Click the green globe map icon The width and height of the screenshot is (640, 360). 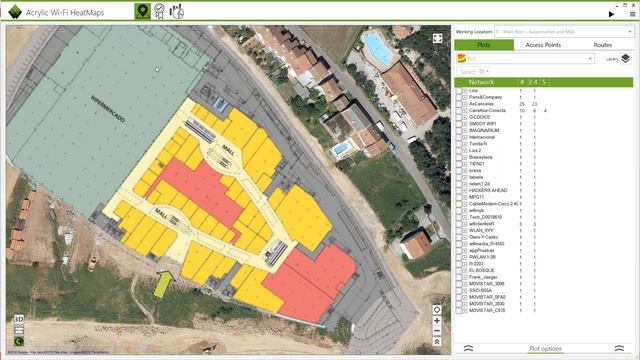tap(19, 341)
